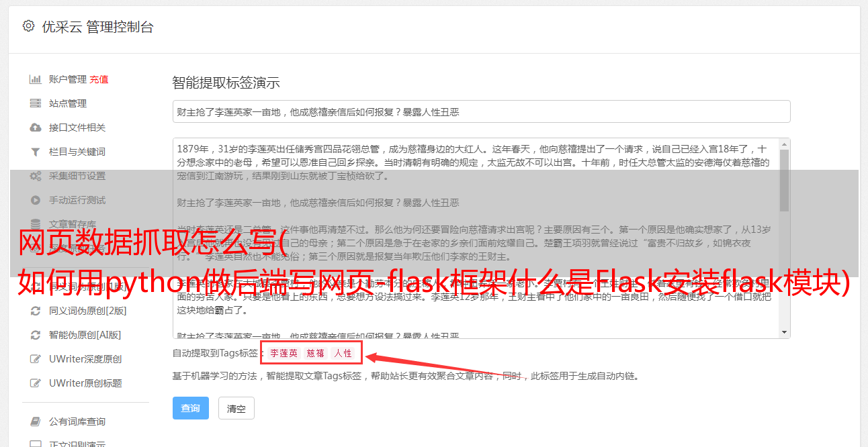The width and height of the screenshot is (868, 447).
Task: Click the blue 查询 button
Action: pos(191,408)
